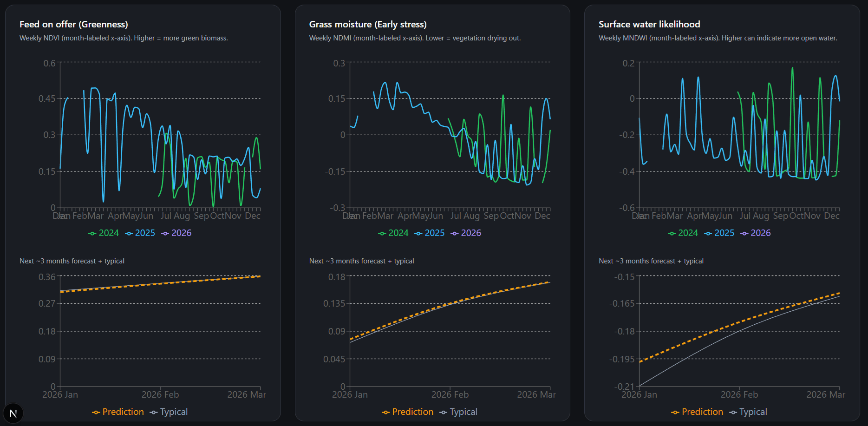Toggle 2025 series in Surface water legend
The width and height of the screenshot is (868, 426).
coord(719,233)
